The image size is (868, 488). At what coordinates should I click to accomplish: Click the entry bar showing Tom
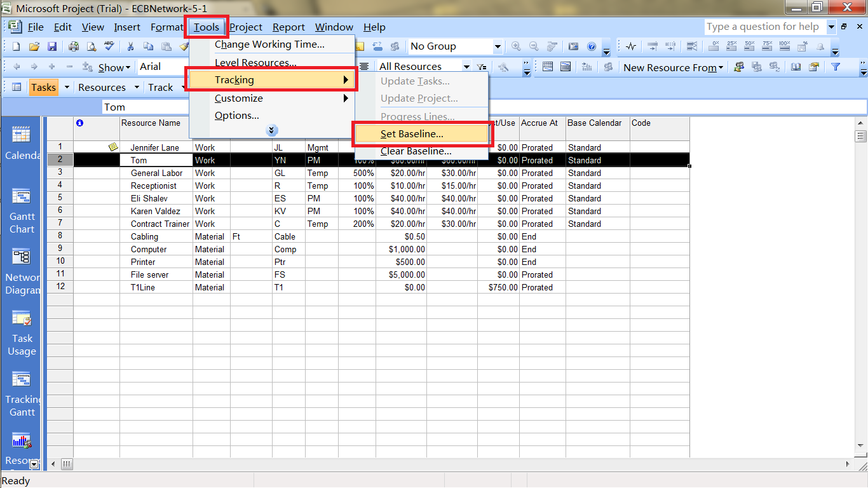[x=484, y=107]
